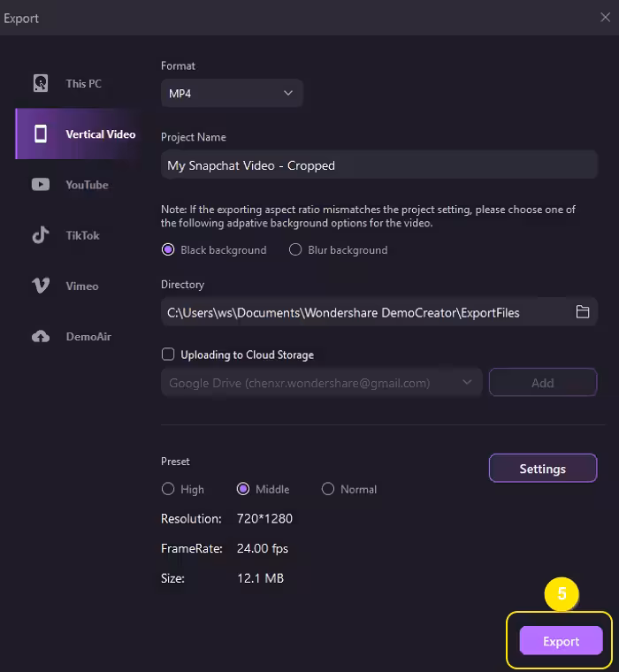Click the Vertical Video phone icon
The width and height of the screenshot is (619, 672).
[x=41, y=134]
